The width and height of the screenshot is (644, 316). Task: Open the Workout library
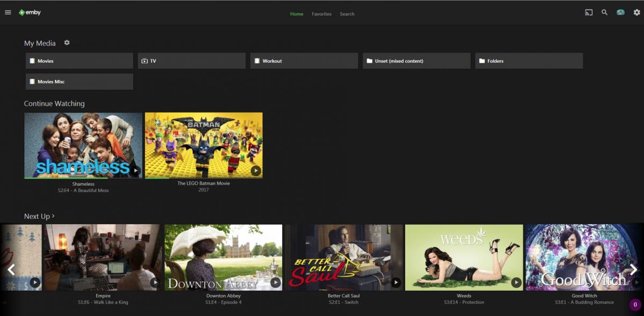pos(304,61)
